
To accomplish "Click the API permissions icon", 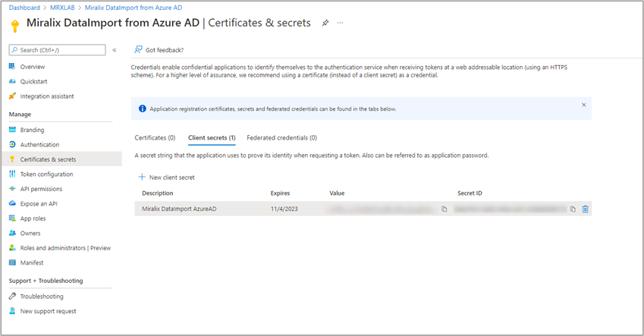I will 12,189.
